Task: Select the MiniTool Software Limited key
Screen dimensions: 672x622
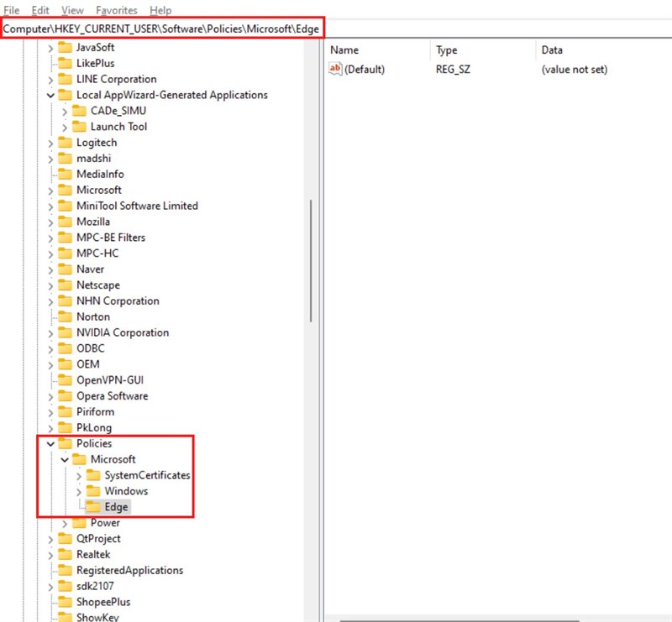Action: pos(137,206)
